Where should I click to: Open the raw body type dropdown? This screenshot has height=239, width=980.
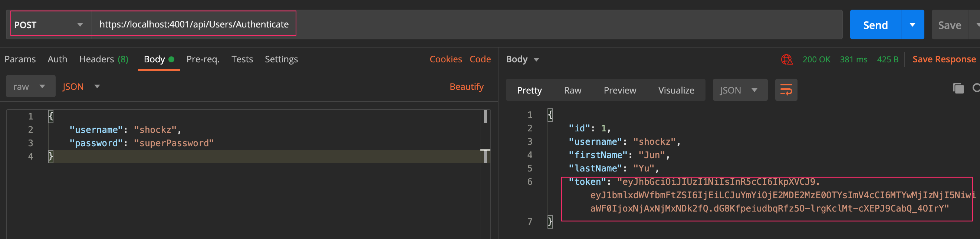click(30, 86)
